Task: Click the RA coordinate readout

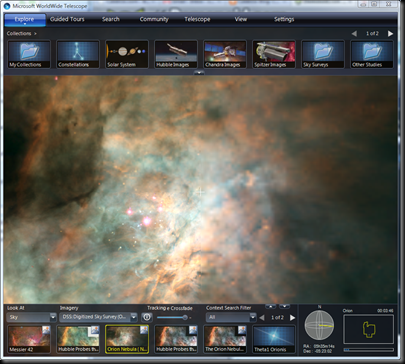Action: click(319, 346)
